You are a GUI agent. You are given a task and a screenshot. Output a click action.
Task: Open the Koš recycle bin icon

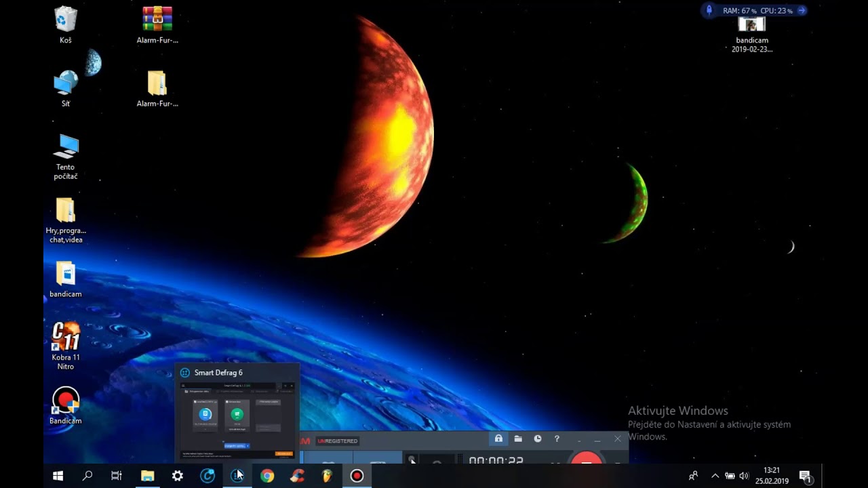point(66,25)
